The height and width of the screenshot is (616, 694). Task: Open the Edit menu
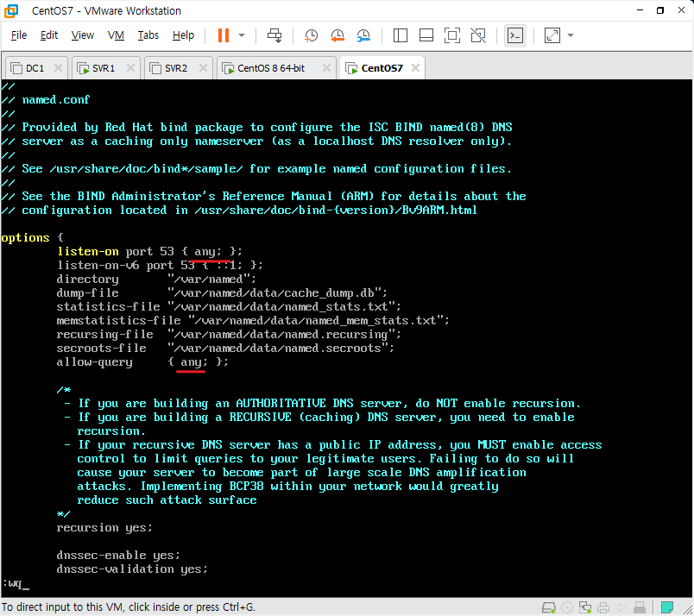point(48,35)
